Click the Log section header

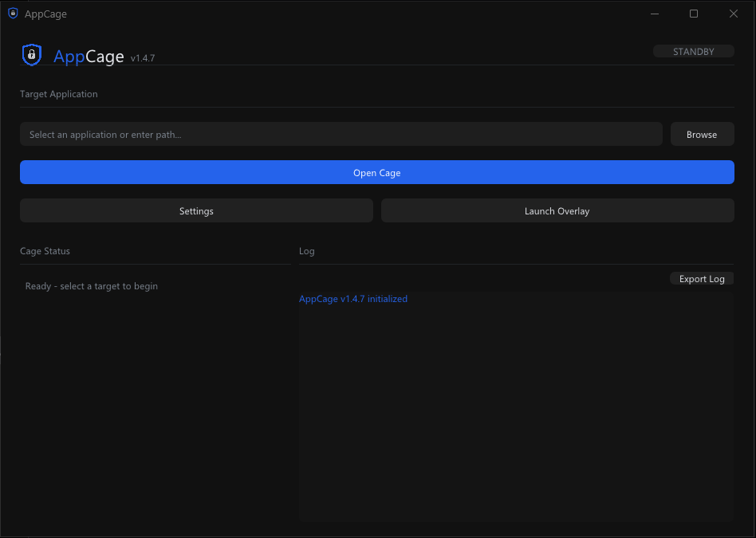(306, 250)
